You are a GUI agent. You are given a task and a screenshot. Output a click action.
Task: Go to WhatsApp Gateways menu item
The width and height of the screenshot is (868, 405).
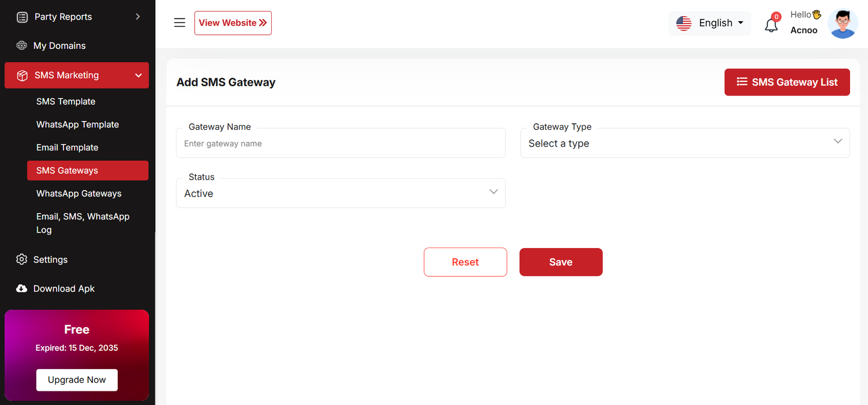pos(79,193)
